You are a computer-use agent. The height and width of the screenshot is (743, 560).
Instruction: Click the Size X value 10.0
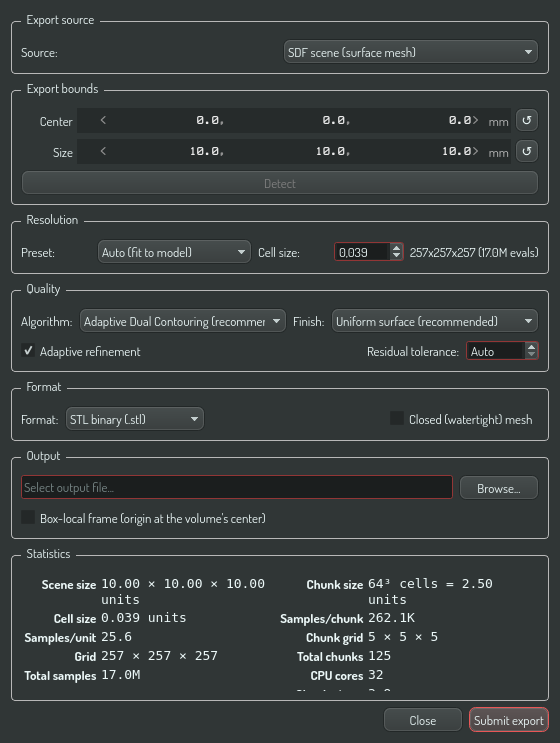(x=207, y=152)
